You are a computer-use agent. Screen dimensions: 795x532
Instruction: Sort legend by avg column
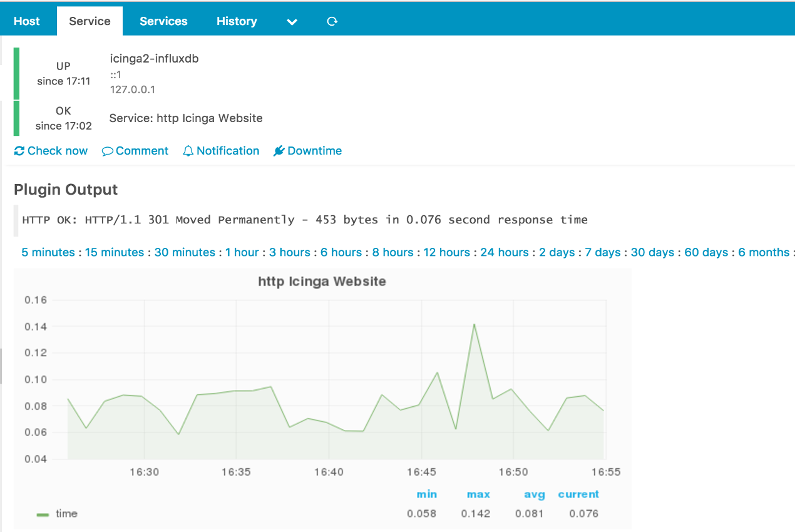[x=535, y=494]
